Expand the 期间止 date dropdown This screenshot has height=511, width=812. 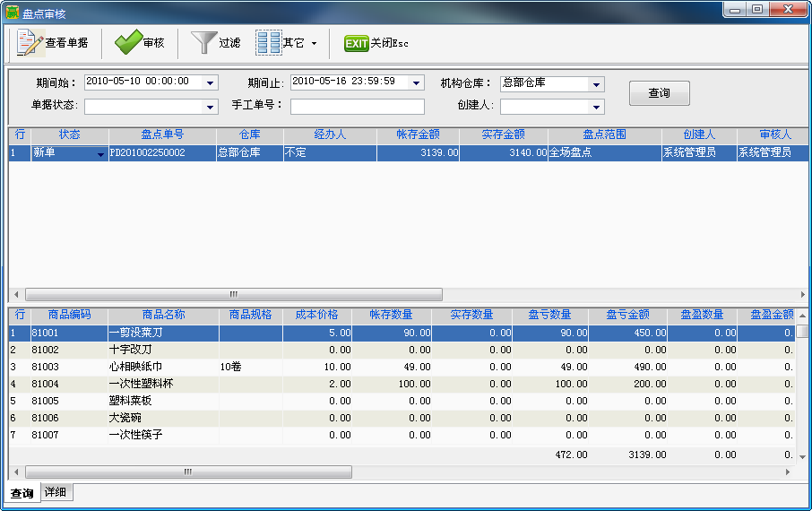point(417,83)
